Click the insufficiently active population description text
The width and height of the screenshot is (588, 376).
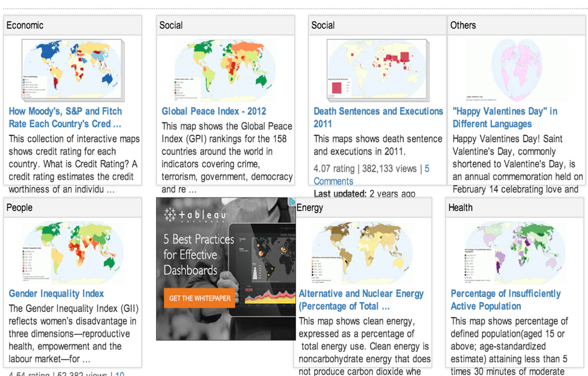coord(510,346)
